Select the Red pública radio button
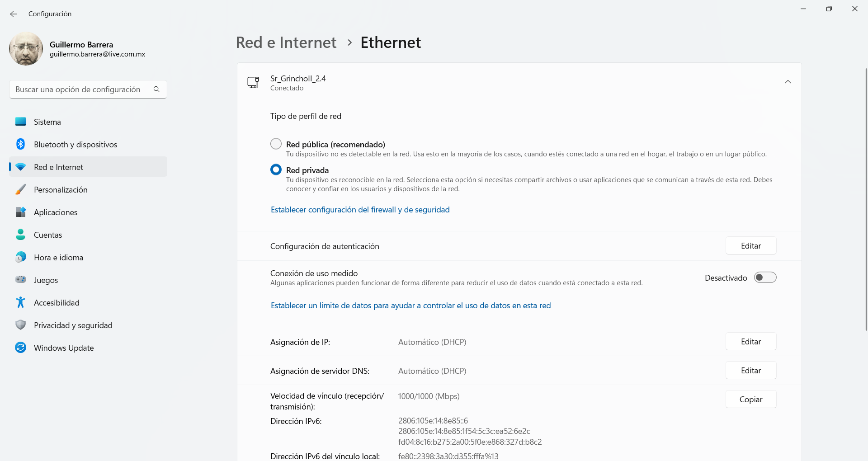The width and height of the screenshot is (868, 461). 276,144
